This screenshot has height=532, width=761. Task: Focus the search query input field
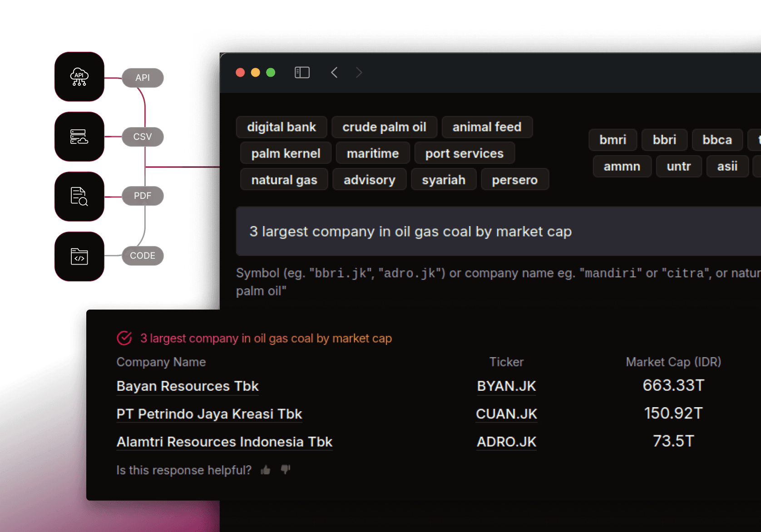[x=499, y=232]
